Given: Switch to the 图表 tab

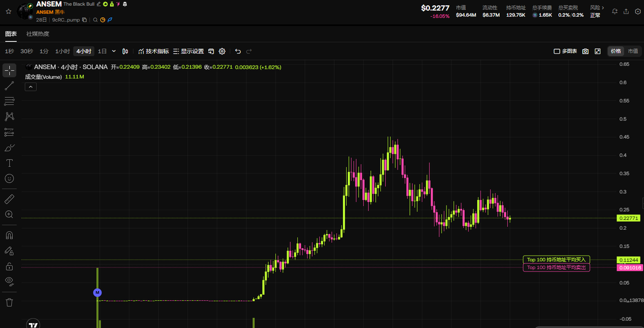Looking at the screenshot, I should [11, 34].
